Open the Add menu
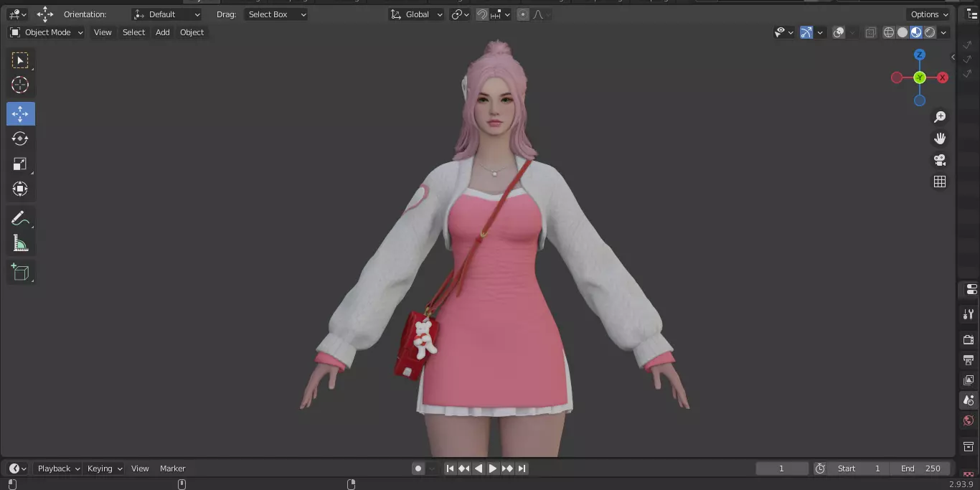This screenshot has width=980, height=490. tap(163, 32)
